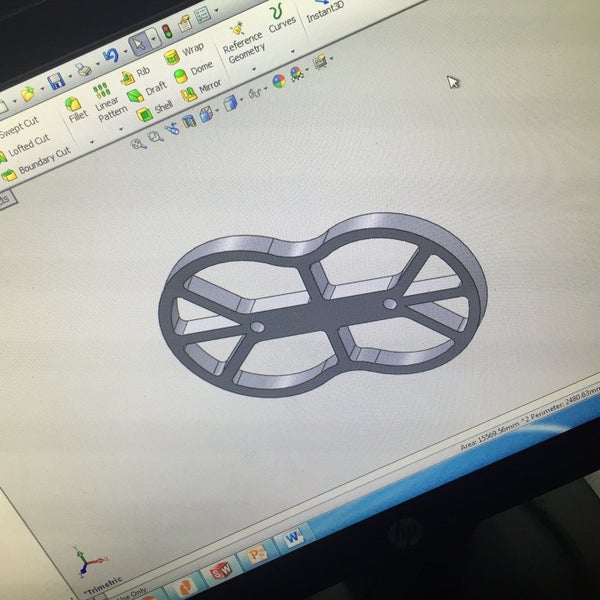The width and height of the screenshot is (600, 600).
Task: Expand the Hide/Show Items dropdown arrow
Action: coord(266,89)
